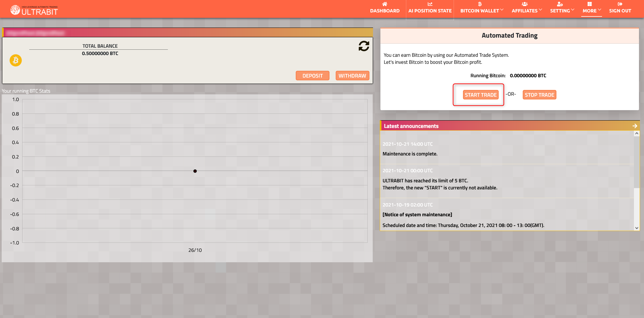Open the SIGN OUT menu item
Viewport: 644px width, 318px height.
tap(620, 11)
